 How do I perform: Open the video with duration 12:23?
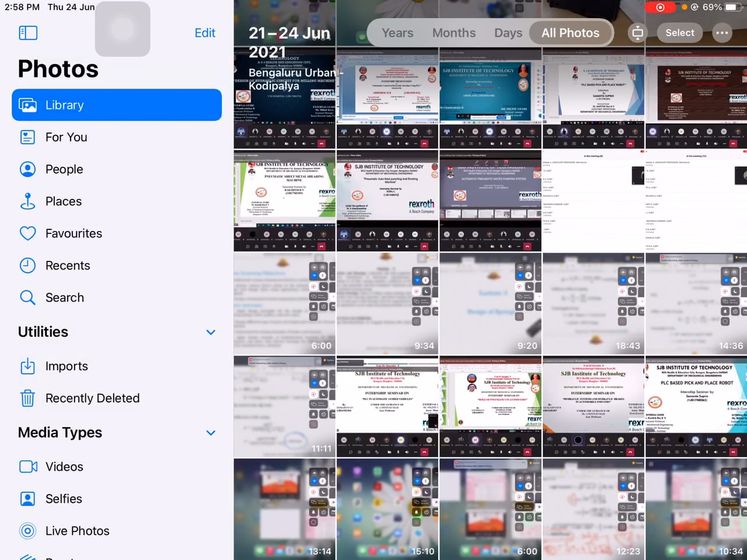(594, 509)
